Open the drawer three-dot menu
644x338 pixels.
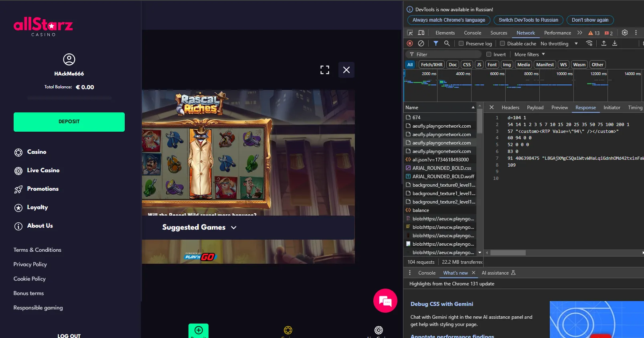(x=410, y=273)
